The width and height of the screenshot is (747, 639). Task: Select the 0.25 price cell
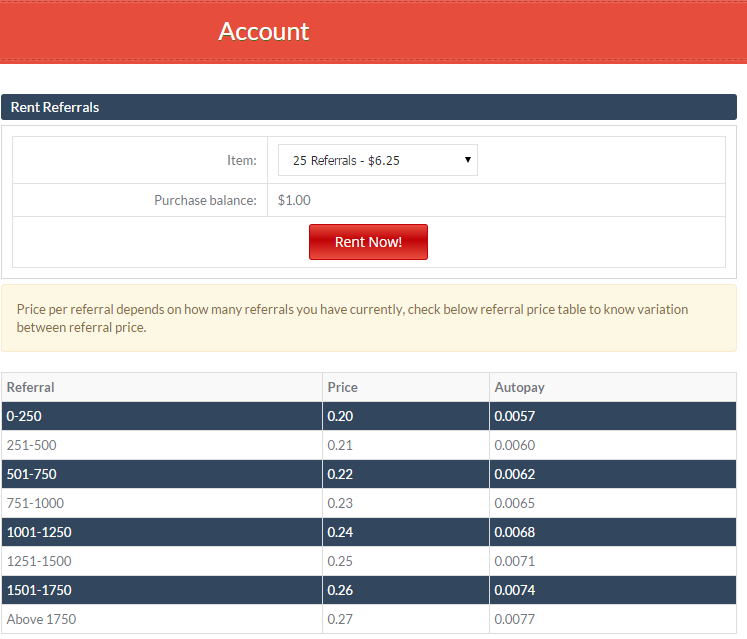[406, 561]
